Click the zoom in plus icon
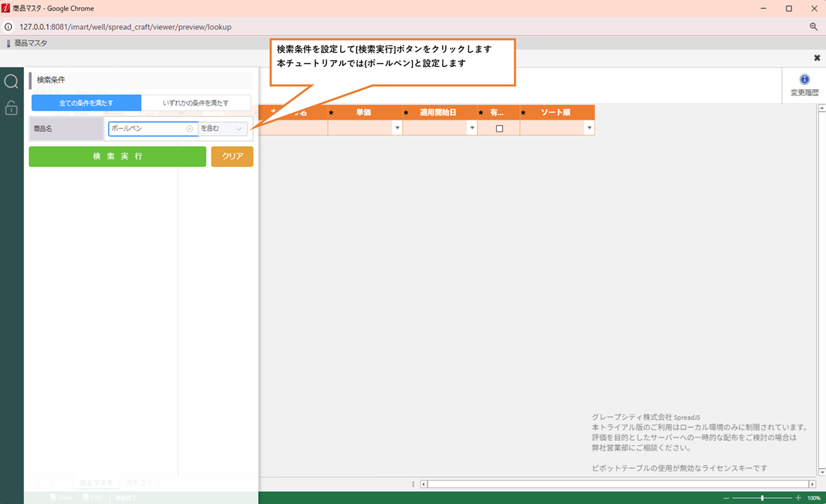 pos(798,498)
